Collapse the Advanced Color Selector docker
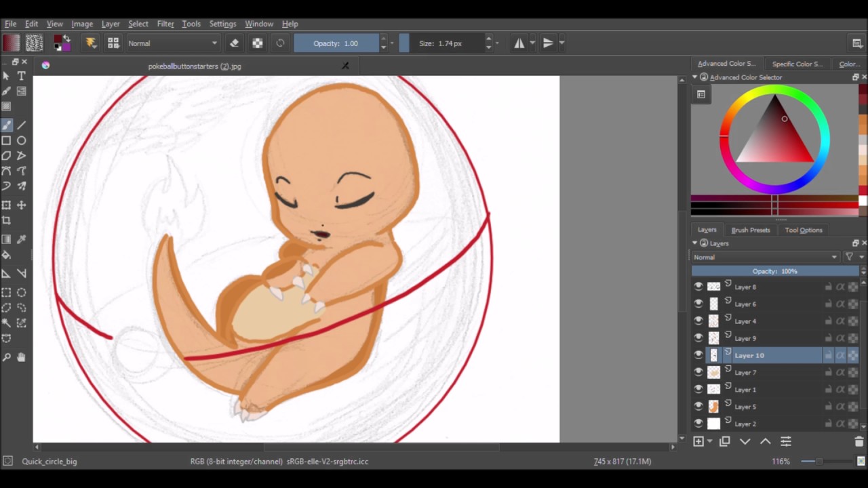 tap(694, 77)
